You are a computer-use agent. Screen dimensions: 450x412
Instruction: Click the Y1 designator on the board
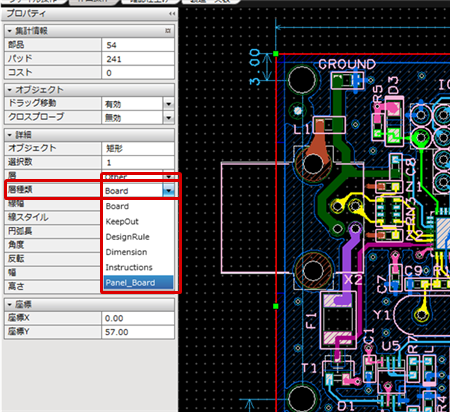point(382,315)
